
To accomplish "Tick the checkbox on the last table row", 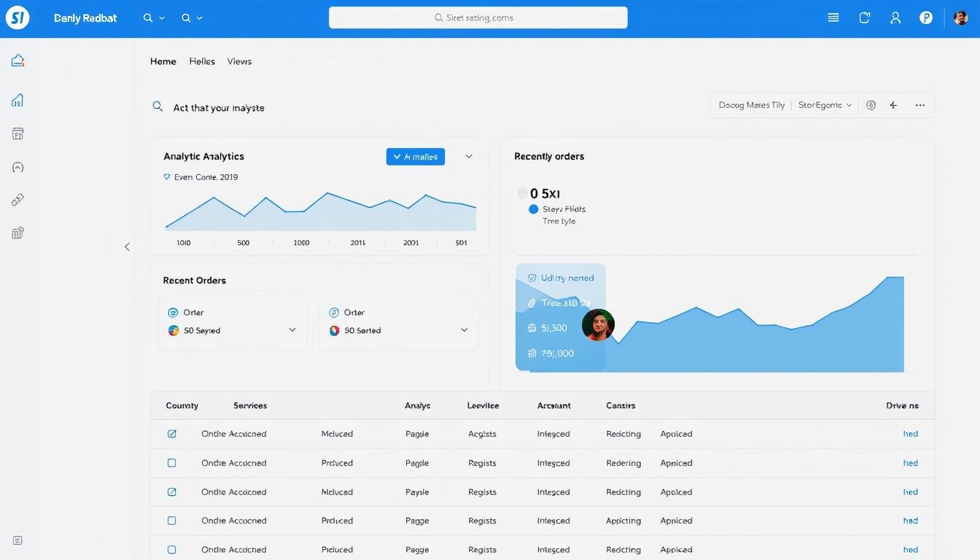I will pyautogui.click(x=172, y=549).
